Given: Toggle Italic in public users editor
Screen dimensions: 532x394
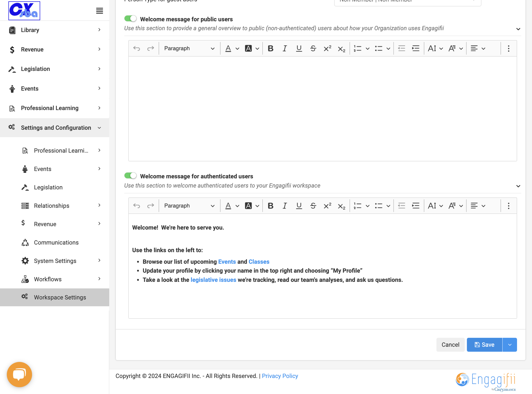Looking at the screenshot, I should (x=285, y=48).
